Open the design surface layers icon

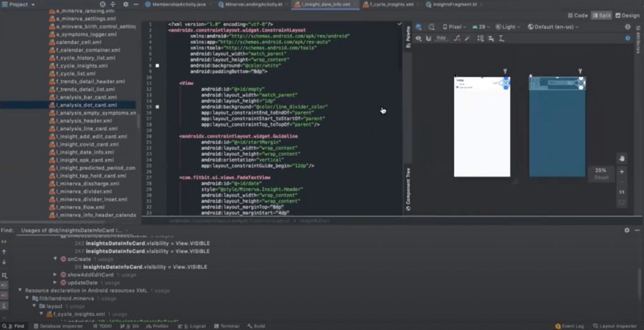click(x=419, y=27)
